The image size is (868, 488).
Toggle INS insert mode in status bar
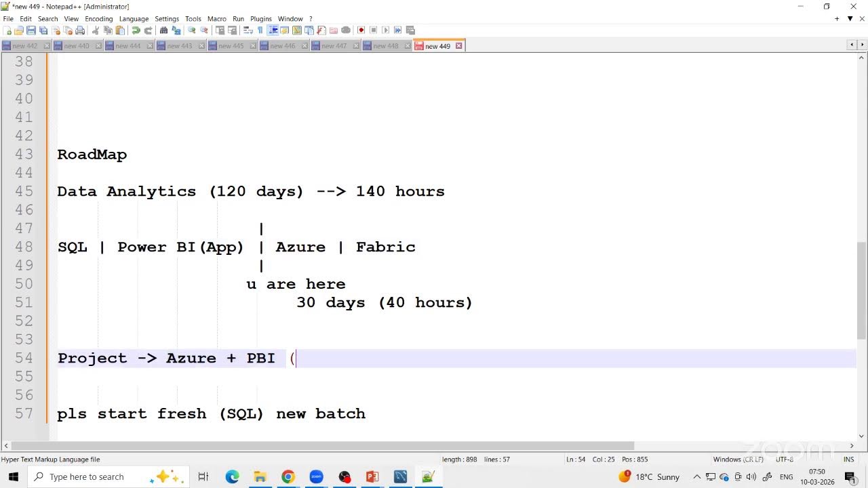click(x=848, y=459)
